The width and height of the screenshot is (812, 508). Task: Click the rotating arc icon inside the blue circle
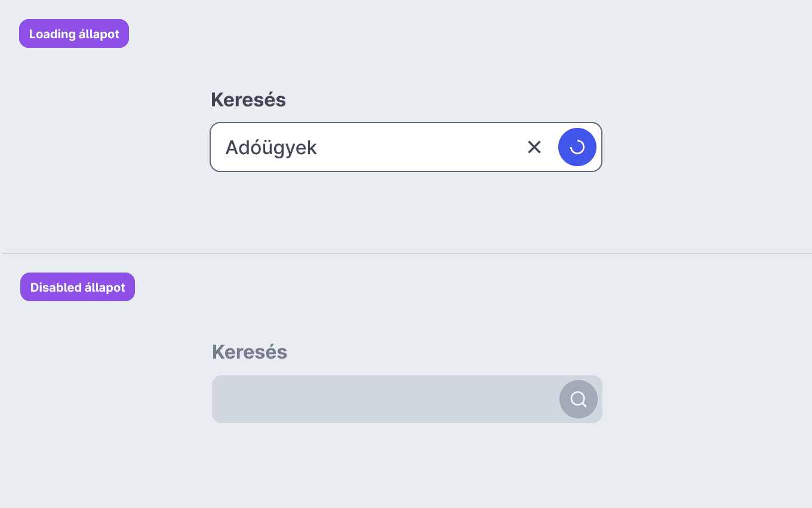[577, 147]
